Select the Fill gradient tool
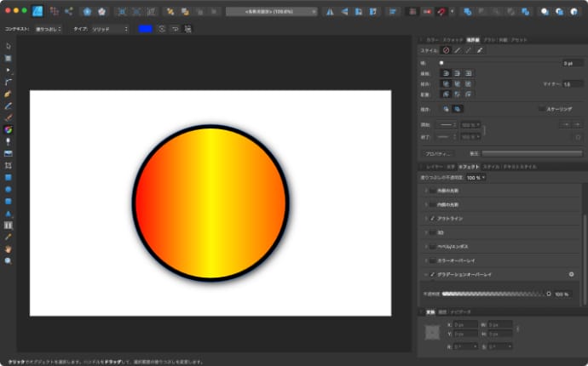588x366 pixels. pyautogui.click(x=8, y=129)
